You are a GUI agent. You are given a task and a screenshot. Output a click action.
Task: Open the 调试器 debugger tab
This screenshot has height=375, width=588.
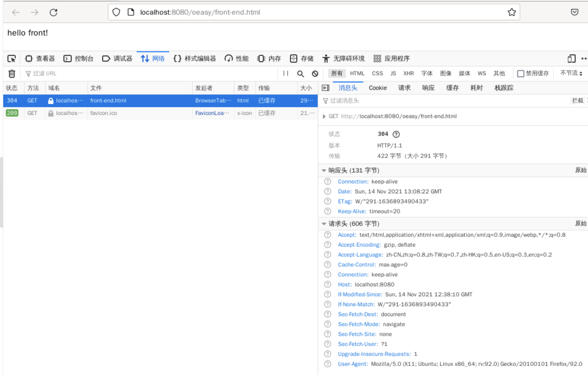(117, 59)
